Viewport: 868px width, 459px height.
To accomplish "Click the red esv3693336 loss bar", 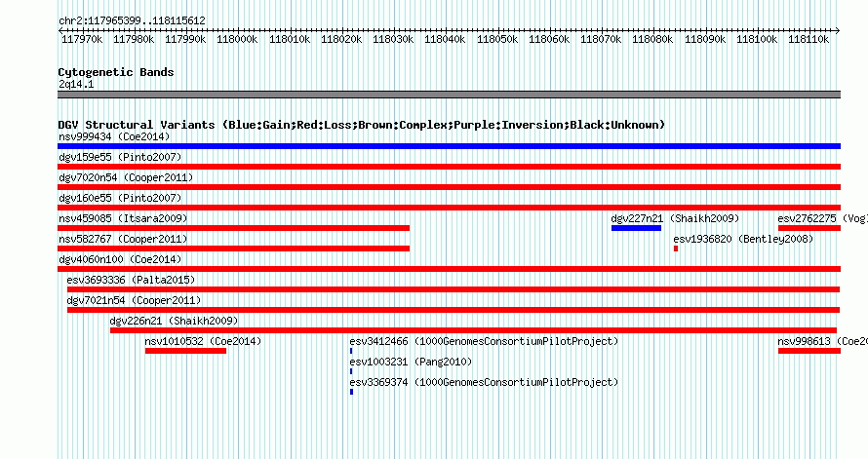I will click(x=454, y=289).
